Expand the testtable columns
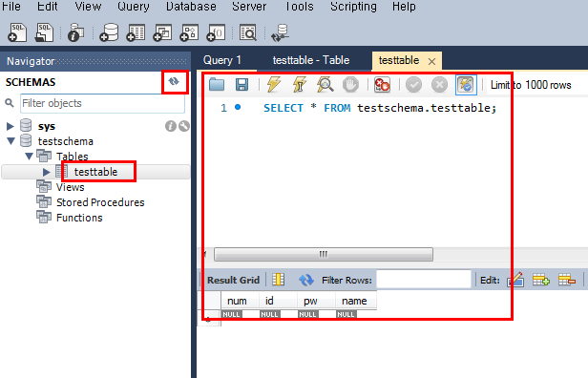The image size is (588, 378). coord(46,172)
